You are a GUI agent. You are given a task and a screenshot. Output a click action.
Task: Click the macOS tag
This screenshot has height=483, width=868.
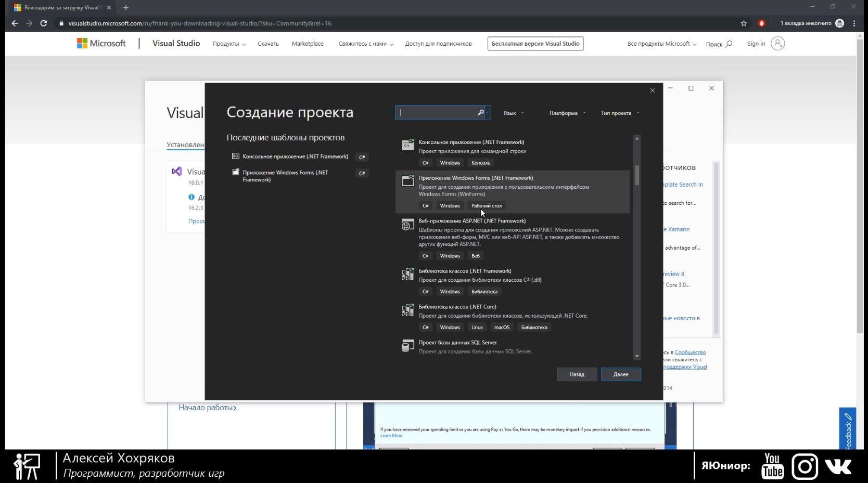pyautogui.click(x=502, y=328)
